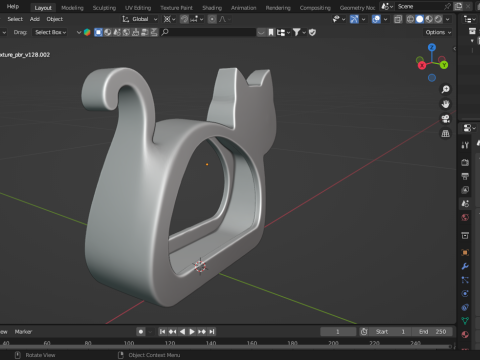480x360 pixels.
Task: Open the viewport Options dropdown
Action: [x=438, y=32]
